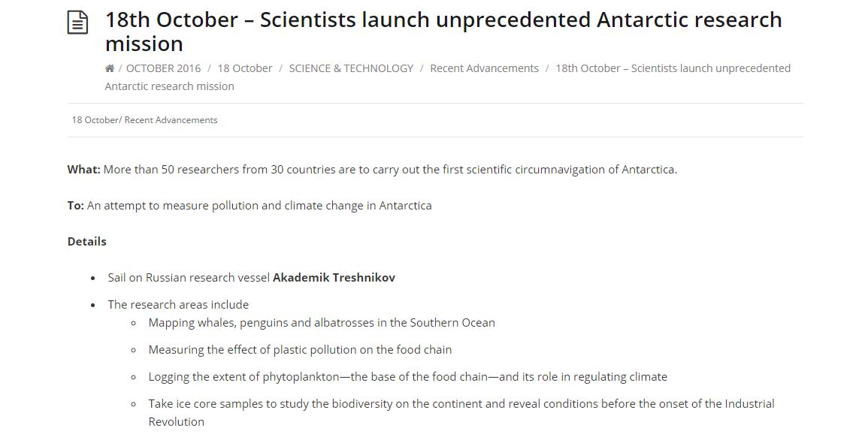The width and height of the screenshot is (868, 437).
Task: Click the plastic pollution list item
Action: 300,350
